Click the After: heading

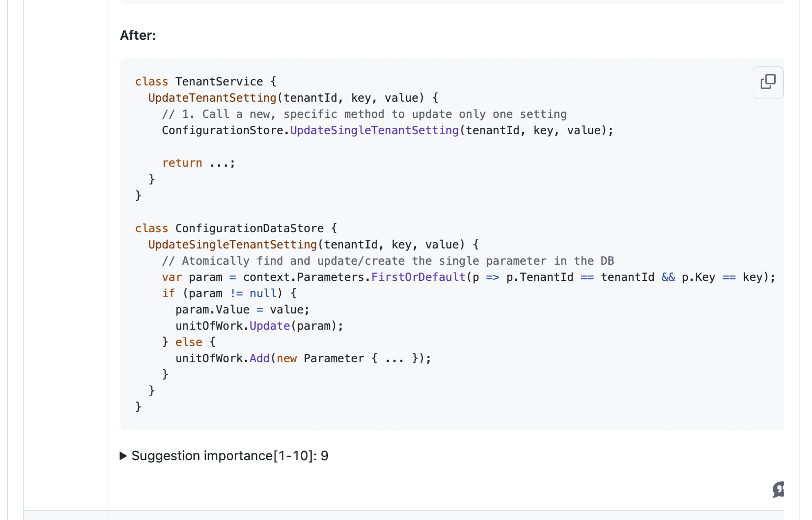pos(138,35)
